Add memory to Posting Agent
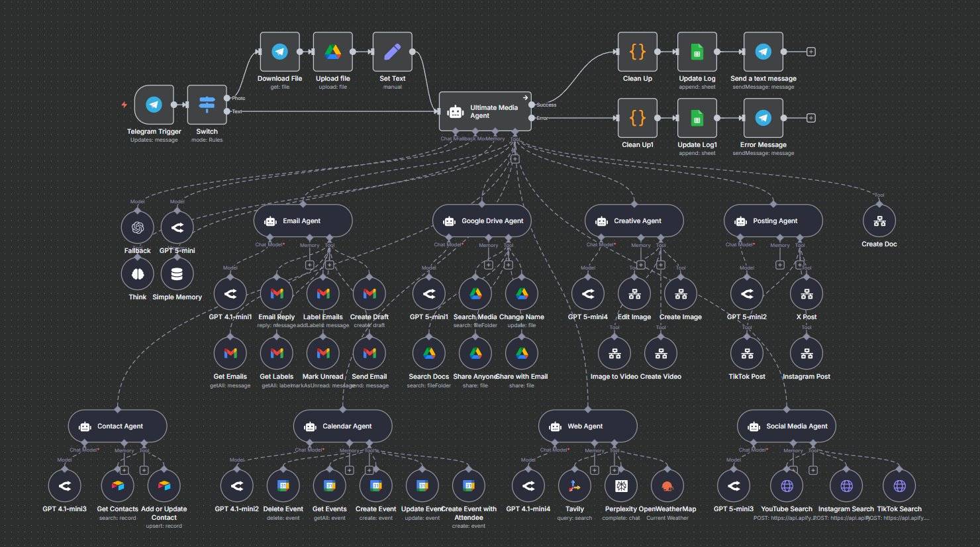The width and height of the screenshot is (980, 547). pyautogui.click(x=780, y=265)
